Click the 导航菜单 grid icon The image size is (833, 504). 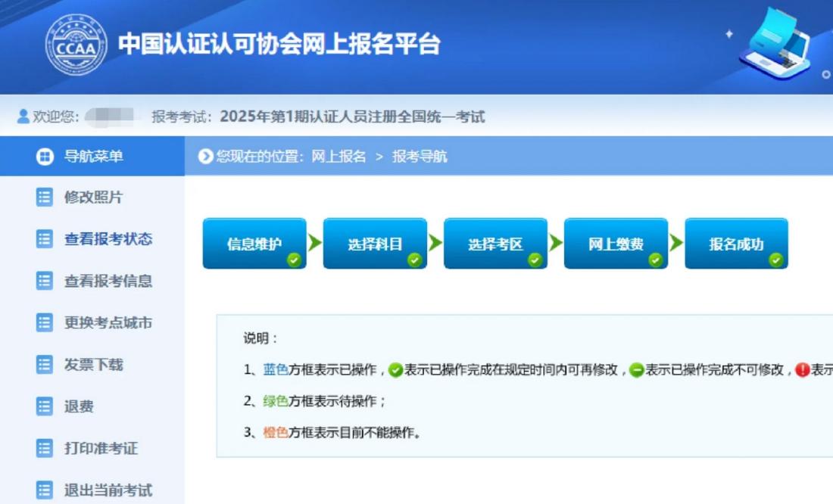point(45,157)
